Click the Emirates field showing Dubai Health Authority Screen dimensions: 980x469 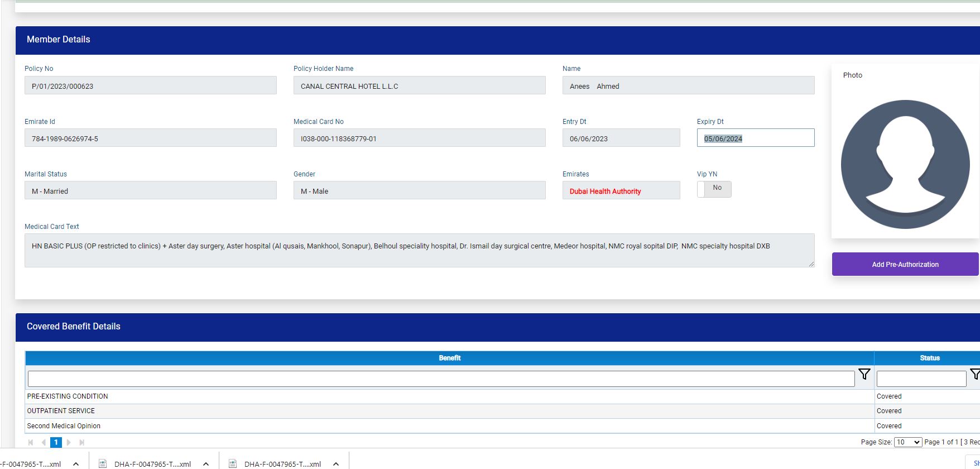click(x=621, y=190)
